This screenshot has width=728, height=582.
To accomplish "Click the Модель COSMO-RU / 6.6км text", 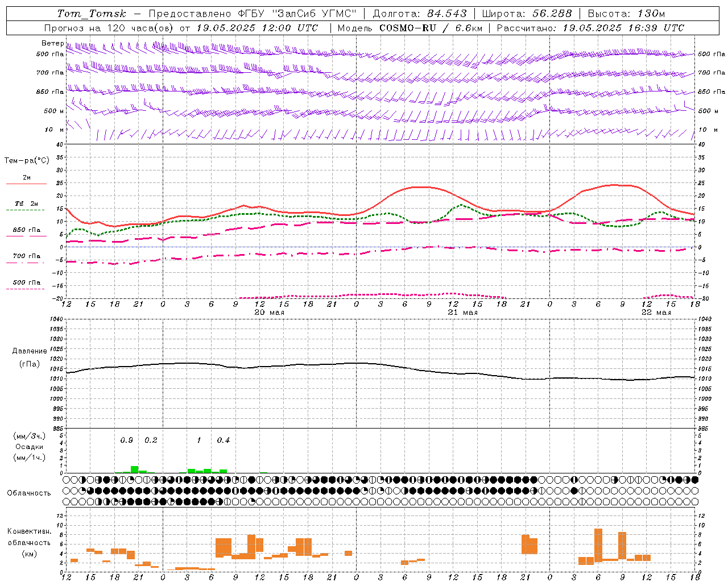I will pyautogui.click(x=410, y=28).
